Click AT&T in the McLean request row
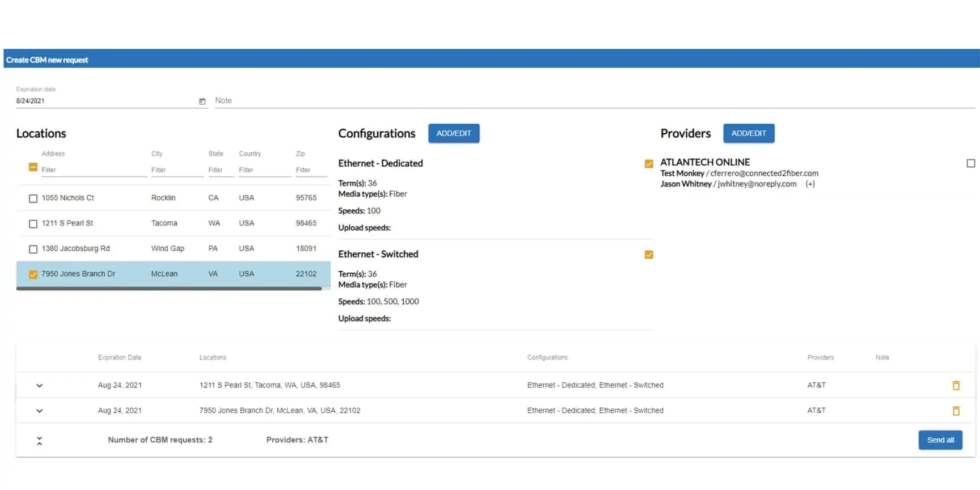The height and width of the screenshot is (490, 980). tap(816, 411)
